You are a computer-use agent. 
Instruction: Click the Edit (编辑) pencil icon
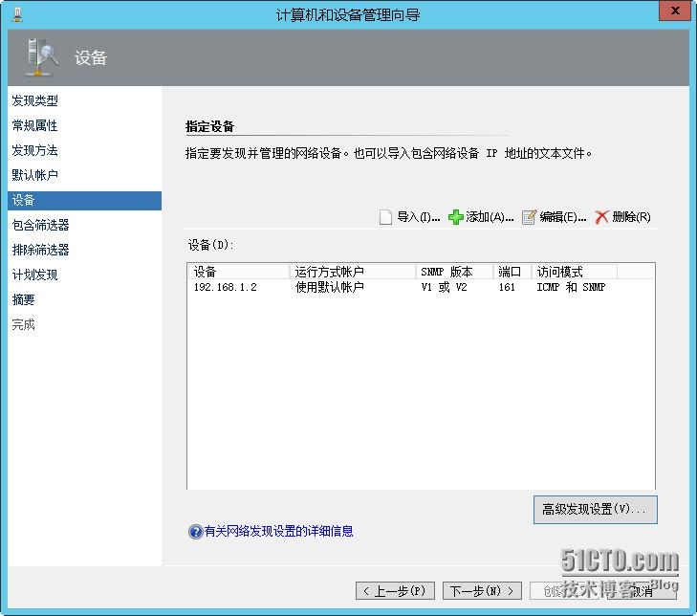(x=529, y=217)
